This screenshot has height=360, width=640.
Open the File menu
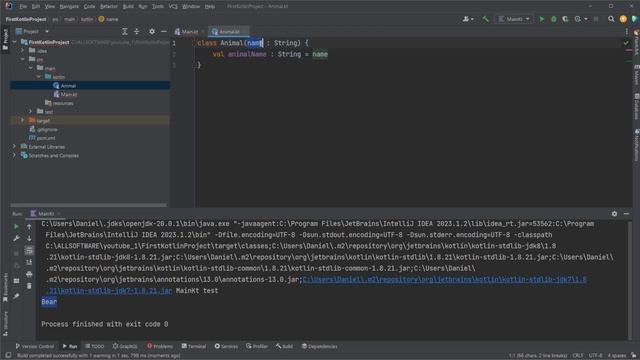[x=23, y=7]
